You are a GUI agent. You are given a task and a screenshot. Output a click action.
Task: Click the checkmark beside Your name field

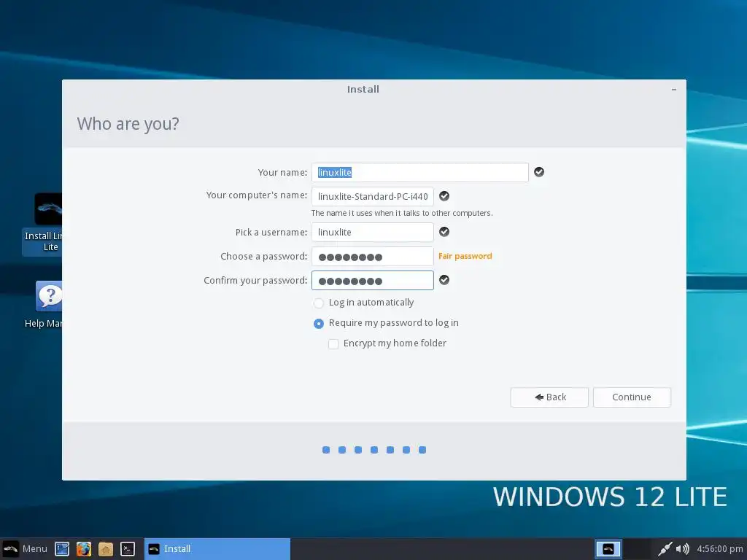coord(539,172)
